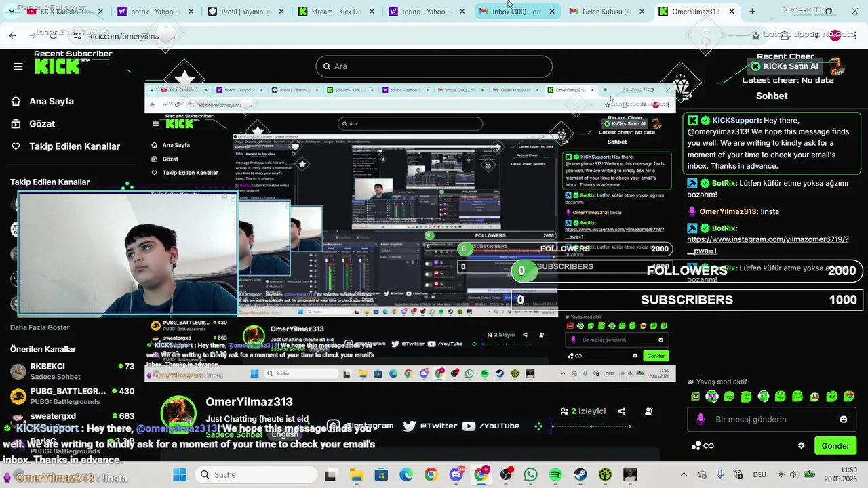Open BotRix Instagram link in chat
This screenshot has width=868, height=488.
click(x=768, y=245)
